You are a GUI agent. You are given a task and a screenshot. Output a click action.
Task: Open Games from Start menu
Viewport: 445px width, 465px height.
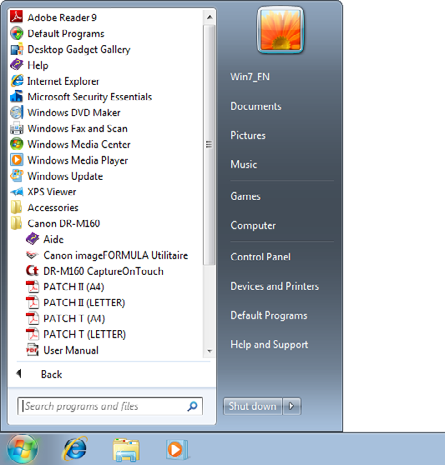tap(245, 196)
